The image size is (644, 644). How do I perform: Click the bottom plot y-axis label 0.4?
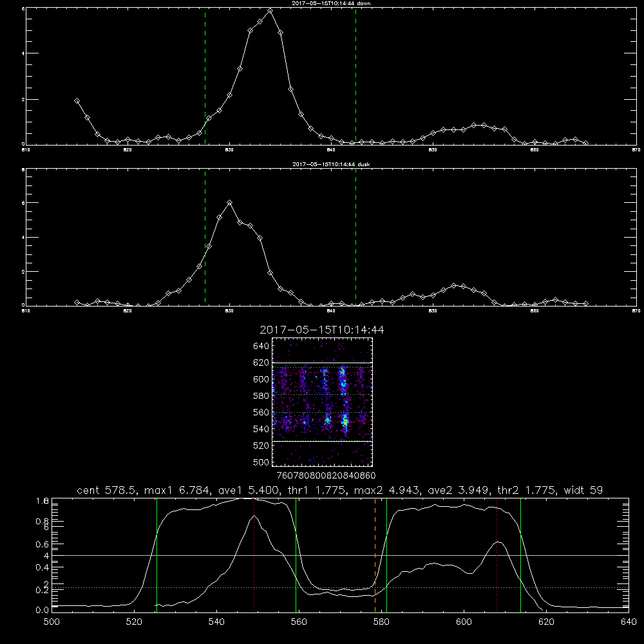click(x=43, y=567)
